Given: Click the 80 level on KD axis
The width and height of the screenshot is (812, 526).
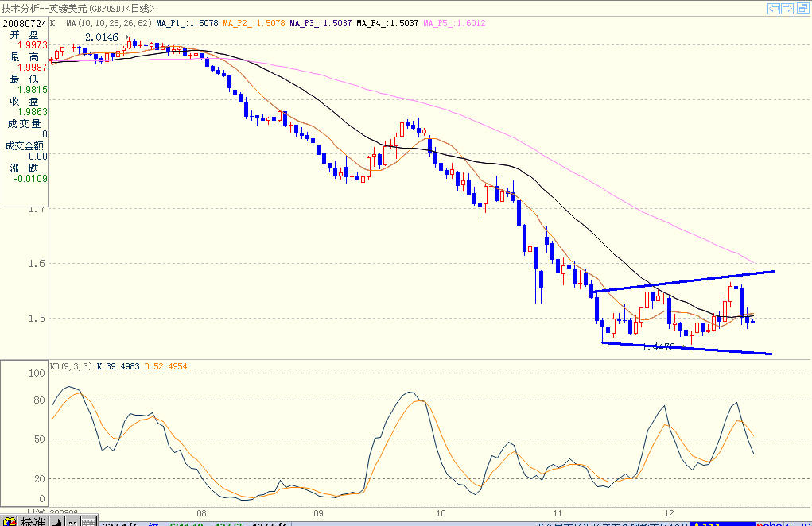Looking at the screenshot, I should 39,400.
